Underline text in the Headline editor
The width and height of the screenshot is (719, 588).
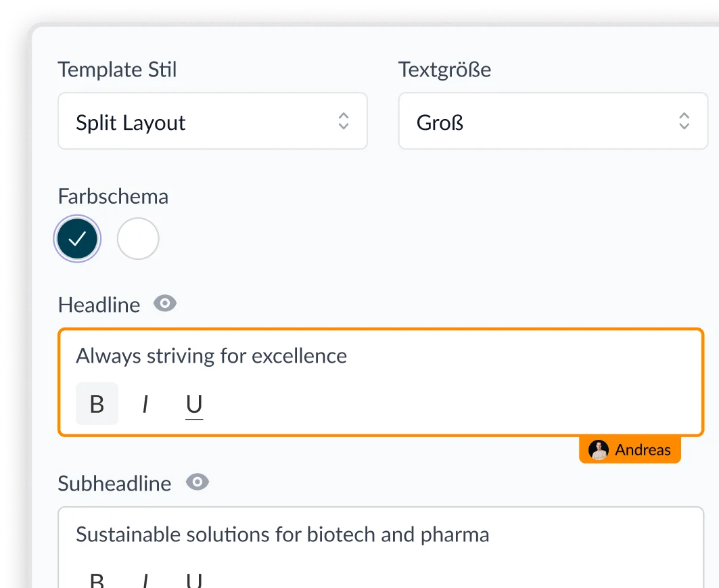(x=194, y=404)
